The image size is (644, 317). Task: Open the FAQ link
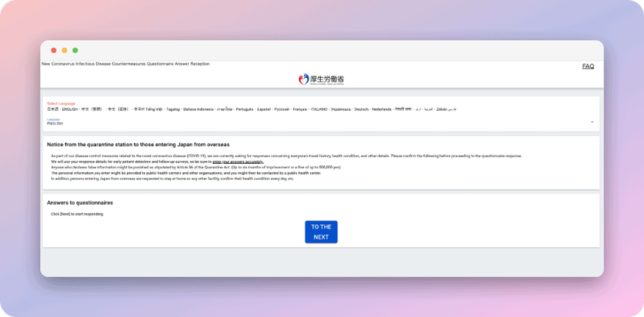[588, 66]
